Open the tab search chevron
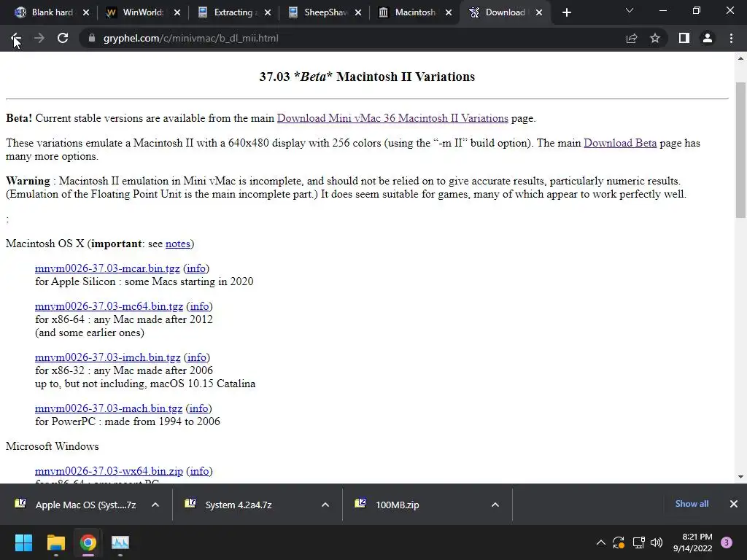The width and height of the screenshot is (747, 560). pos(630,10)
